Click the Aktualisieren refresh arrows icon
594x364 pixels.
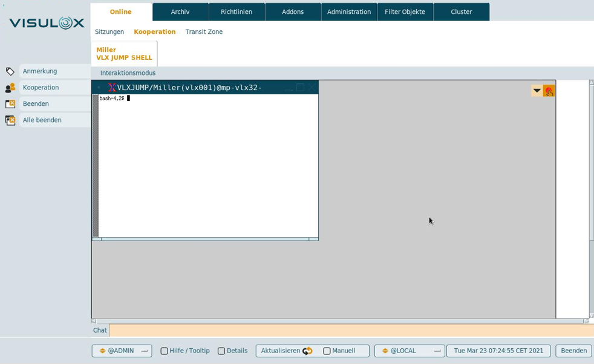(x=307, y=351)
